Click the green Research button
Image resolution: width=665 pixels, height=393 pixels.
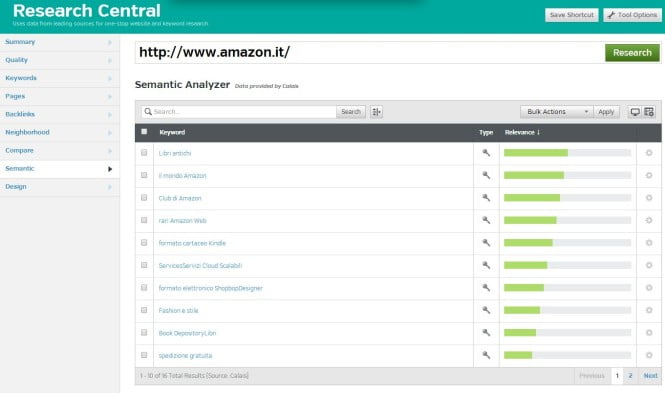(632, 53)
